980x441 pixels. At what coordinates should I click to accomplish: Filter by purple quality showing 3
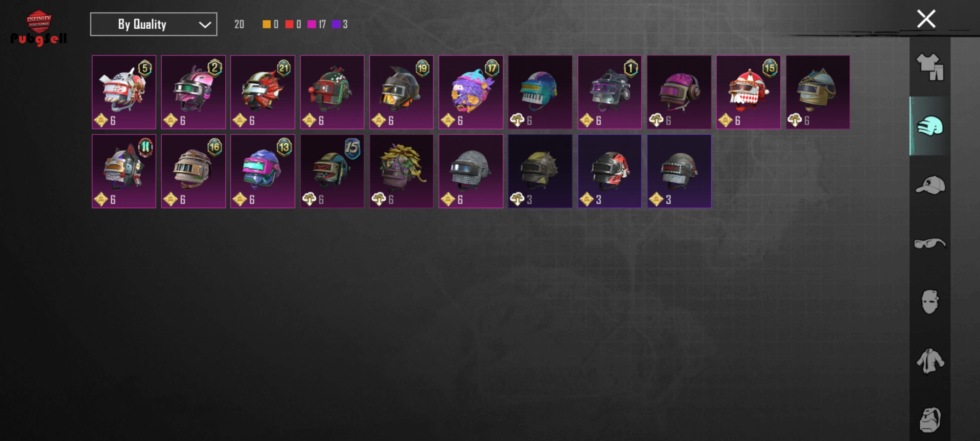click(x=340, y=24)
